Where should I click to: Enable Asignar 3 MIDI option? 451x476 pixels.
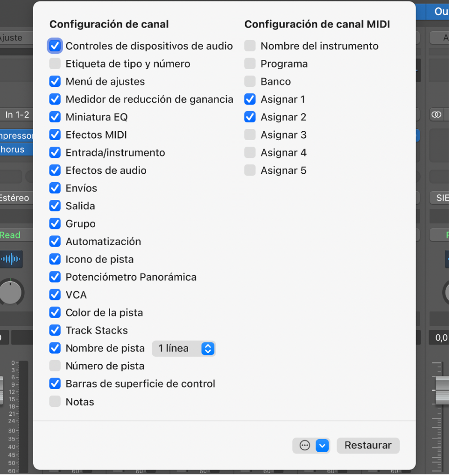pos(250,135)
